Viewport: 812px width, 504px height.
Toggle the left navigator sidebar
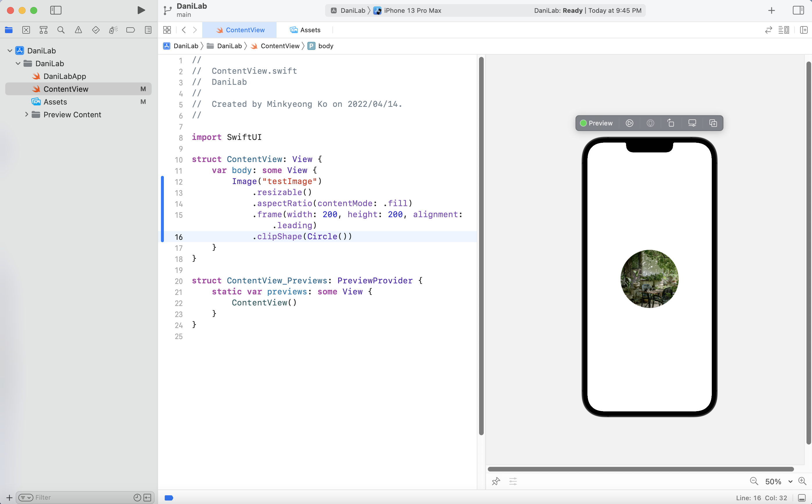coord(56,10)
